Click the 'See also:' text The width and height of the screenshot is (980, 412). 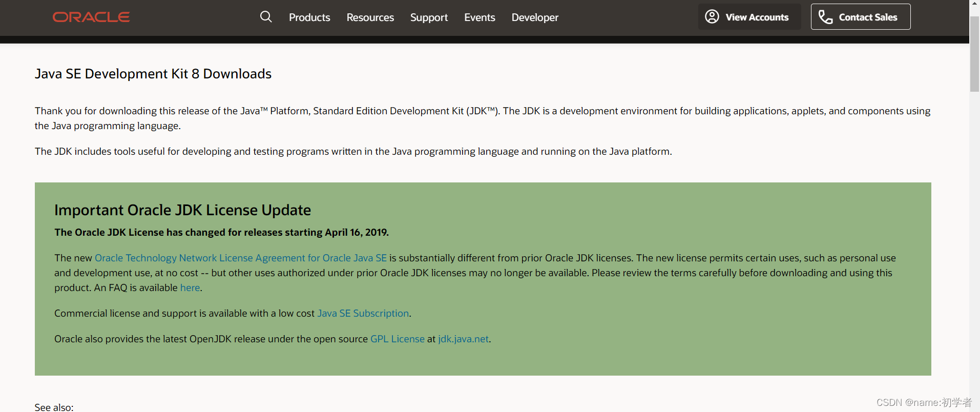point(54,407)
